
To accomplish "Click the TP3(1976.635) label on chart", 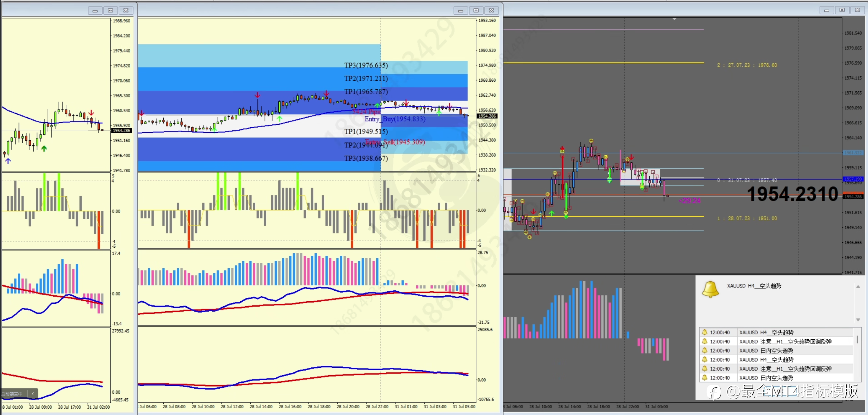I will click(366, 65).
